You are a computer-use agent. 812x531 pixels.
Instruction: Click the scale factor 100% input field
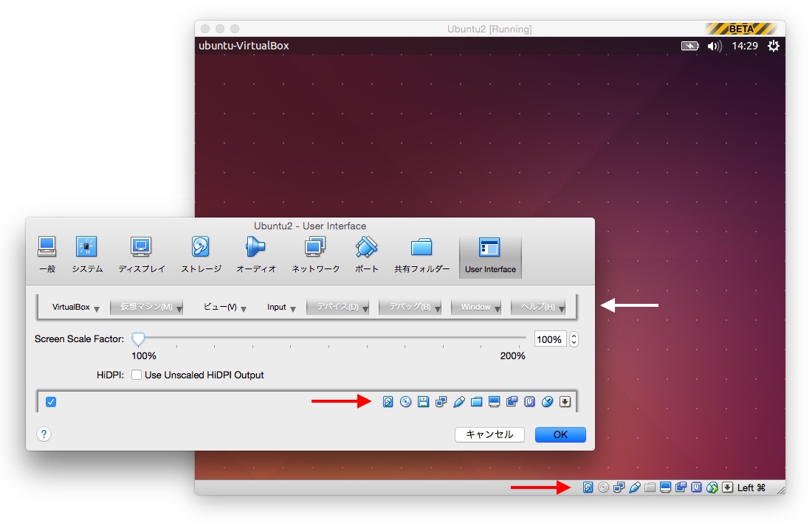pos(550,339)
